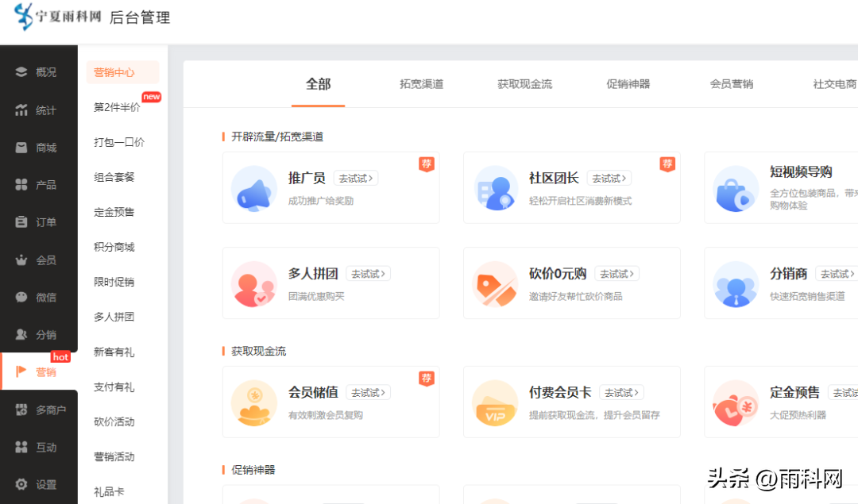
Task: Click 去试试 button beside 付费会员卡
Action: 621,393
